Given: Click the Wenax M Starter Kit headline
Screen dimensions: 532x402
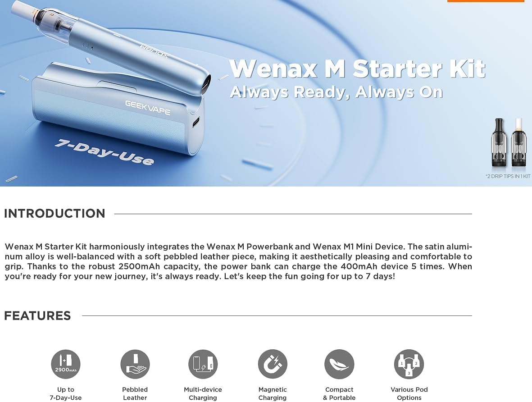Looking at the screenshot, I should tap(358, 69).
